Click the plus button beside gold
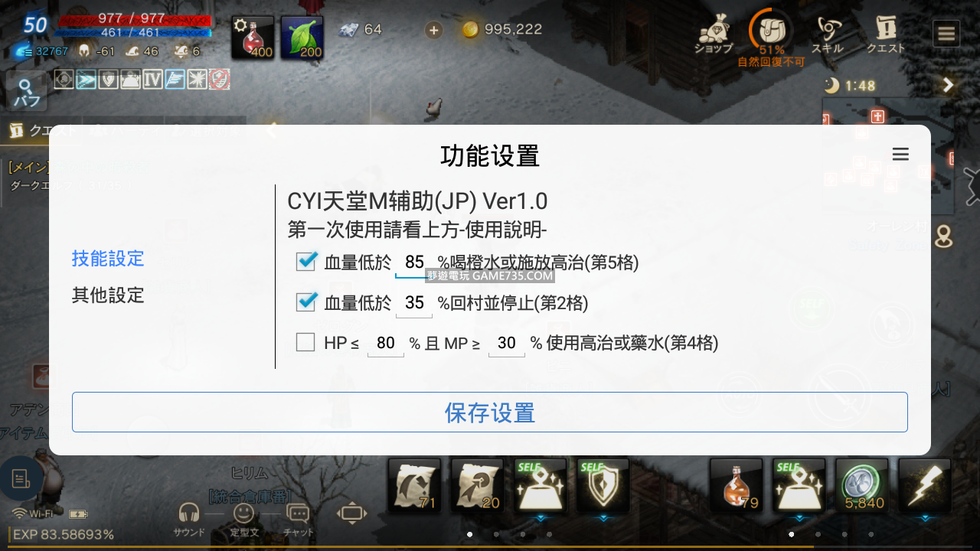The height and width of the screenshot is (551, 980). [x=433, y=30]
